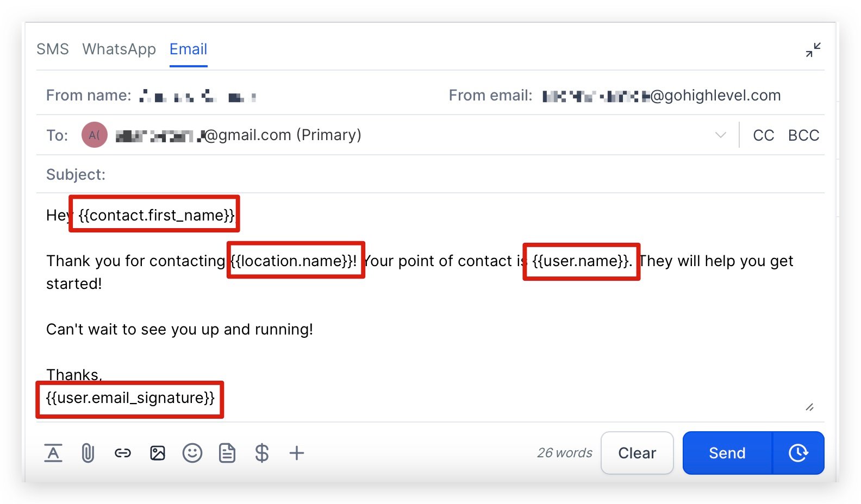Click the paperclip attachment icon
Image resolution: width=861 pixels, height=504 pixels.
[88, 453]
